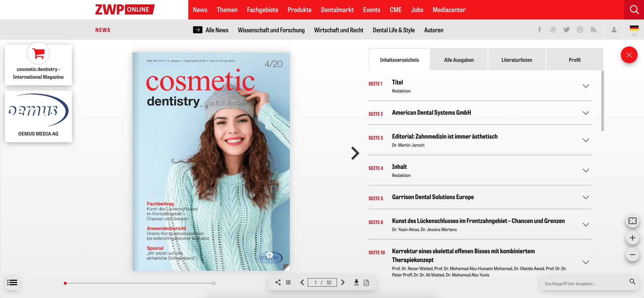Click the red NEWS section label
The image size is (644, 298).
click(x=103, y=30)
